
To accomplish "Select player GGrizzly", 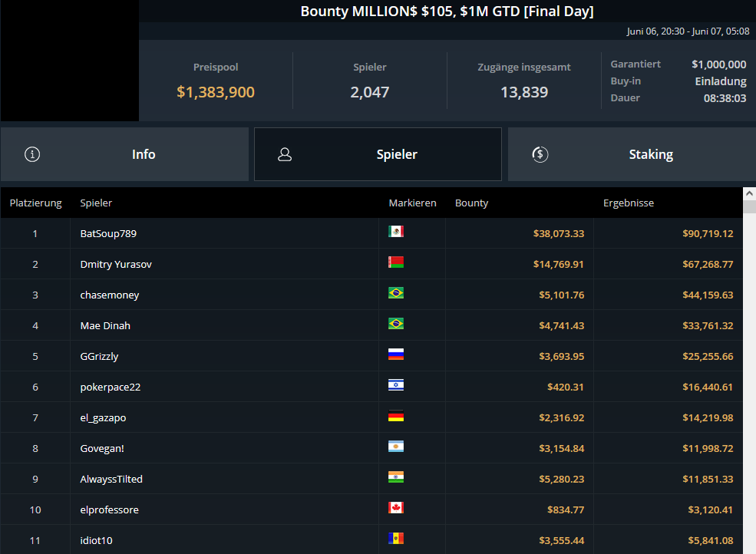I will (x=99, y=356).
